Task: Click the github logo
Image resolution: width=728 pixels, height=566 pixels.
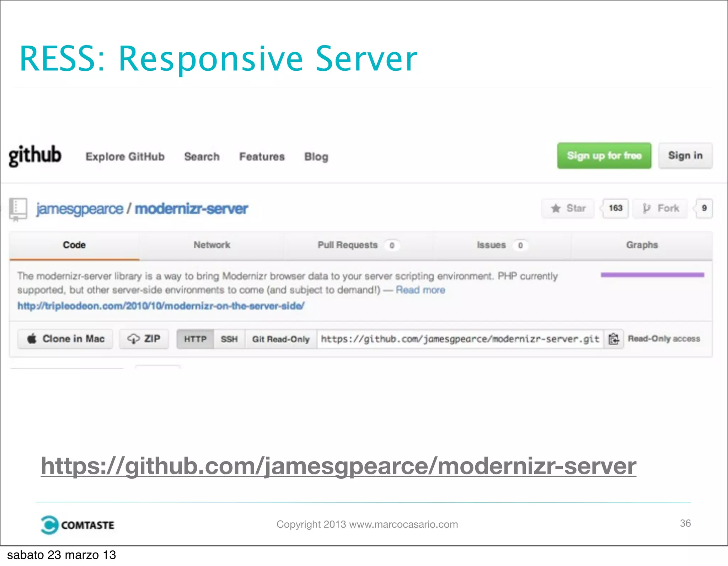Action: click(x=35, y=156)
